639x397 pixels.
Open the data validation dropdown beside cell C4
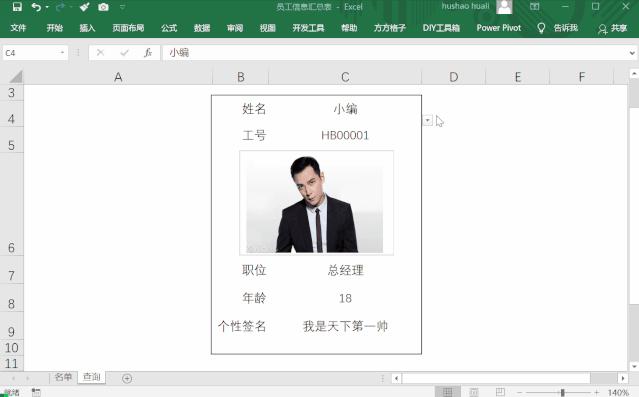pyautogui.click(x=427, y=120)
